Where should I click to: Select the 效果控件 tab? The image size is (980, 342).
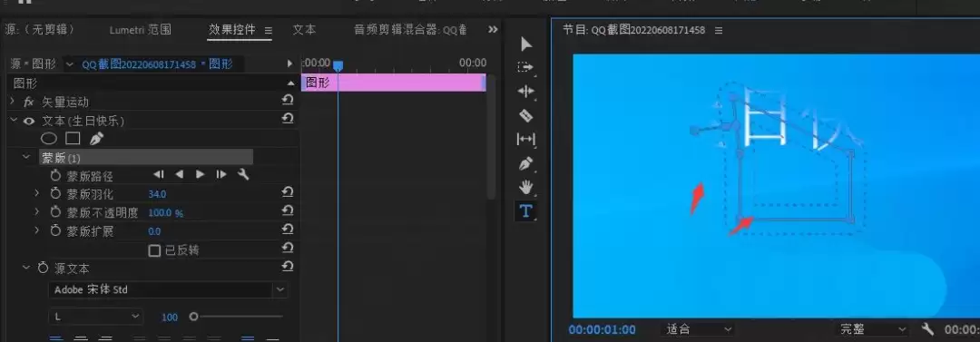(232, 29)
